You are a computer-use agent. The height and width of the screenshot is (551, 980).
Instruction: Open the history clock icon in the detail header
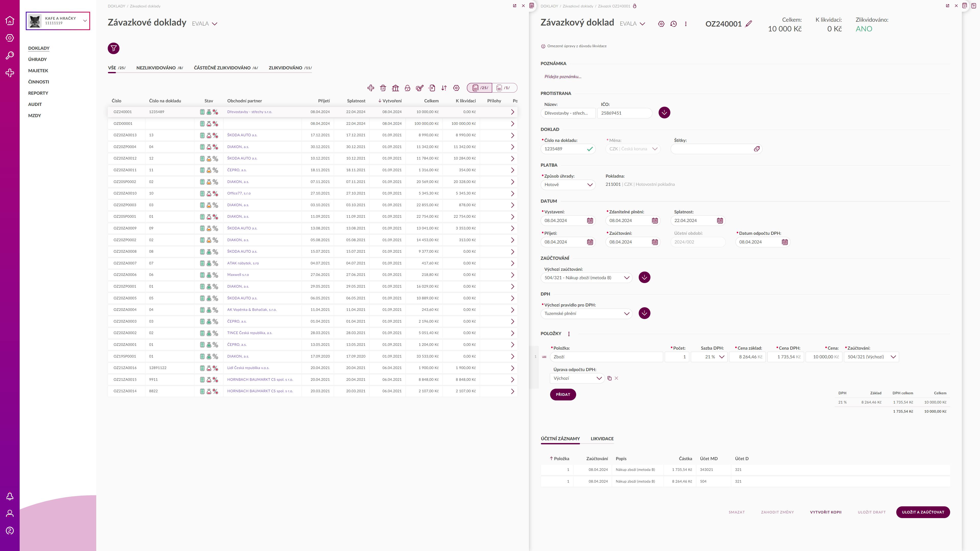pos(673,24)
